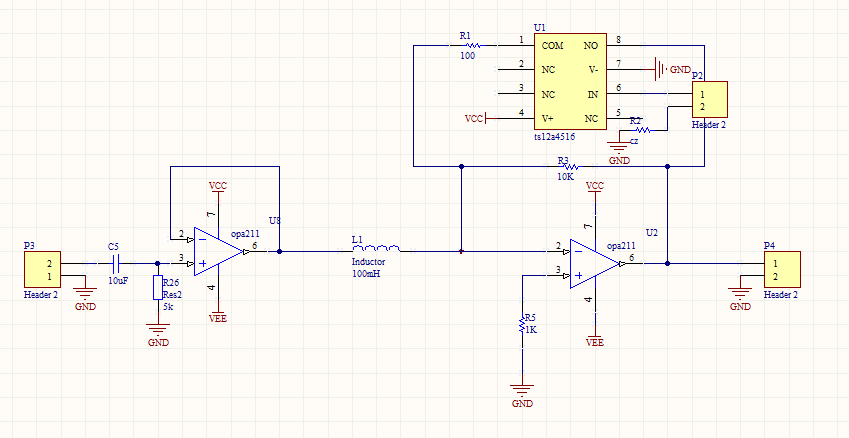
Task: Click the P3 designator text
Action: pyautogui.click(x=29, y=245)
